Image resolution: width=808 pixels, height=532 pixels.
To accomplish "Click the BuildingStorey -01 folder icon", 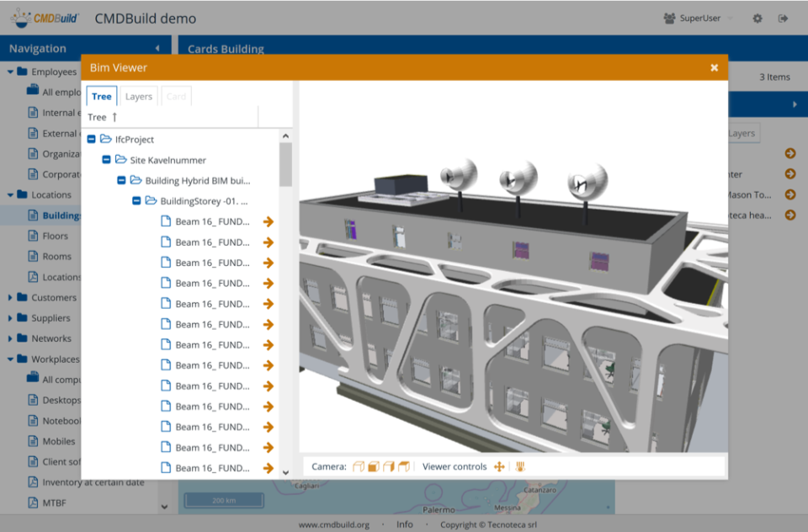I will (x=151, y=200).
